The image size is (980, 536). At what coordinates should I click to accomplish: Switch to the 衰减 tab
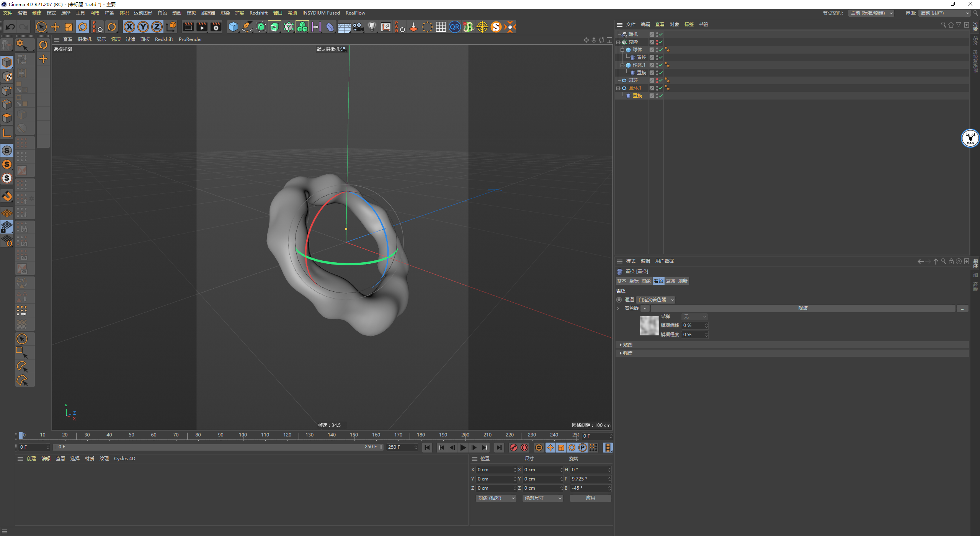coord(670,281)
